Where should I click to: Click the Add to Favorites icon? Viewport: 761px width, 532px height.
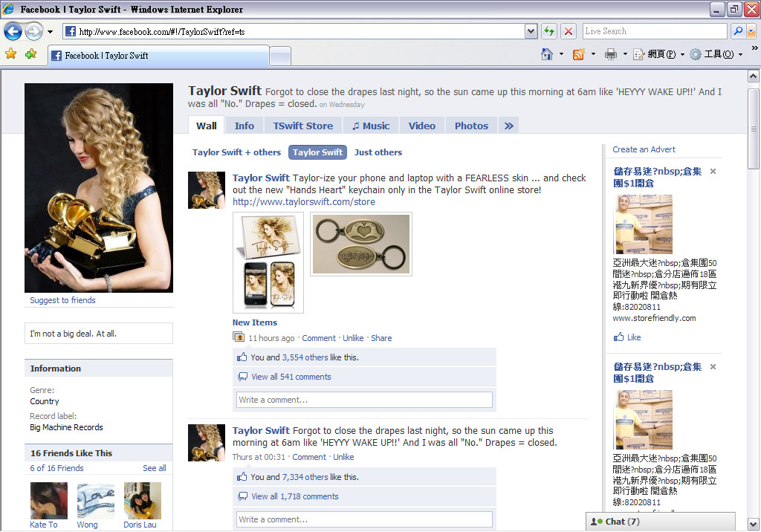30,54
